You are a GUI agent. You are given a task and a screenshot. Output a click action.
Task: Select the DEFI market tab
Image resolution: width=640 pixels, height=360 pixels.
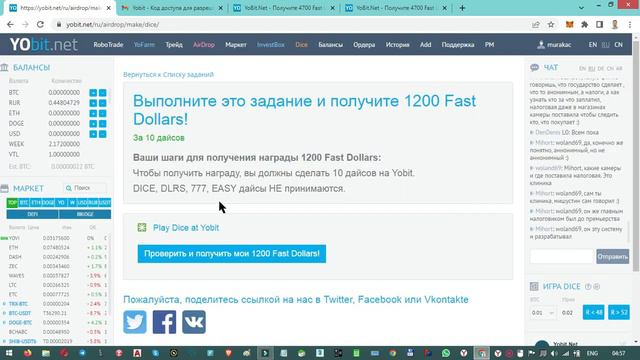click(33, 214)
